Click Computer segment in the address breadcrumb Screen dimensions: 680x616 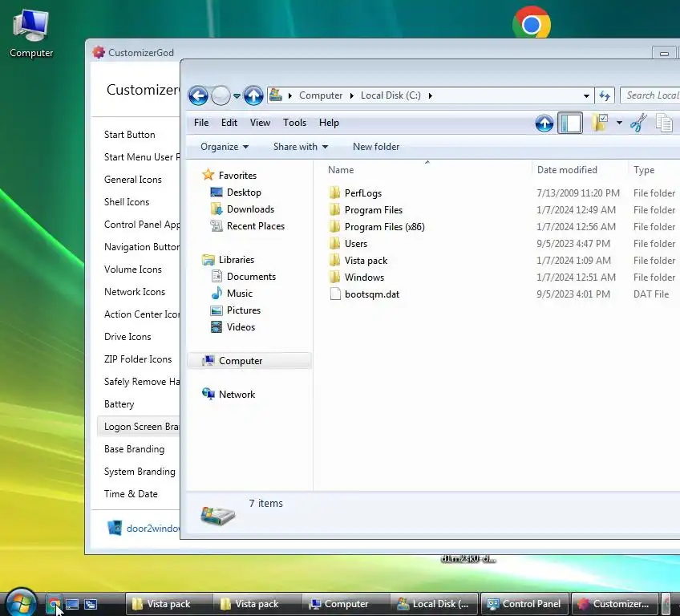coord(321,95)
